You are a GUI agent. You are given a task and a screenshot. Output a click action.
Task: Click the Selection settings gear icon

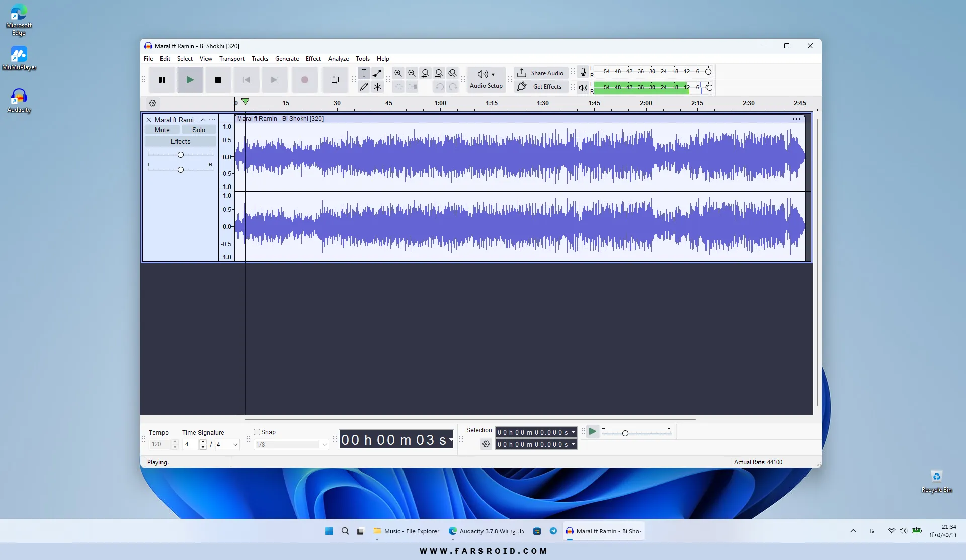point(486,444)
